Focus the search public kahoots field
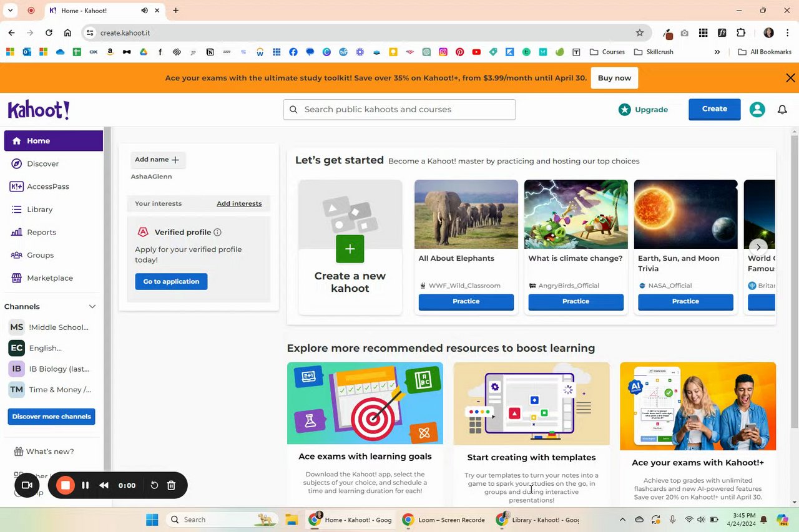 399,109
